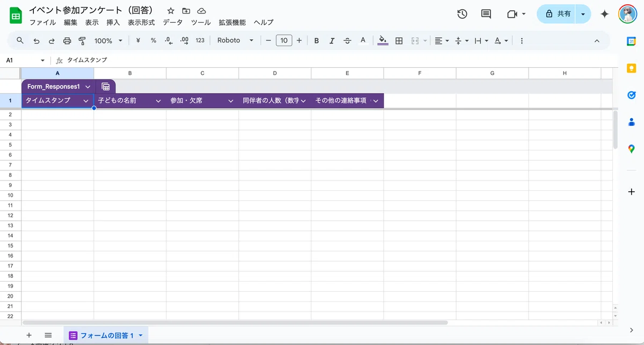644x345 pixels.
Task: Decrease decimal places
Action: [169, 40]
